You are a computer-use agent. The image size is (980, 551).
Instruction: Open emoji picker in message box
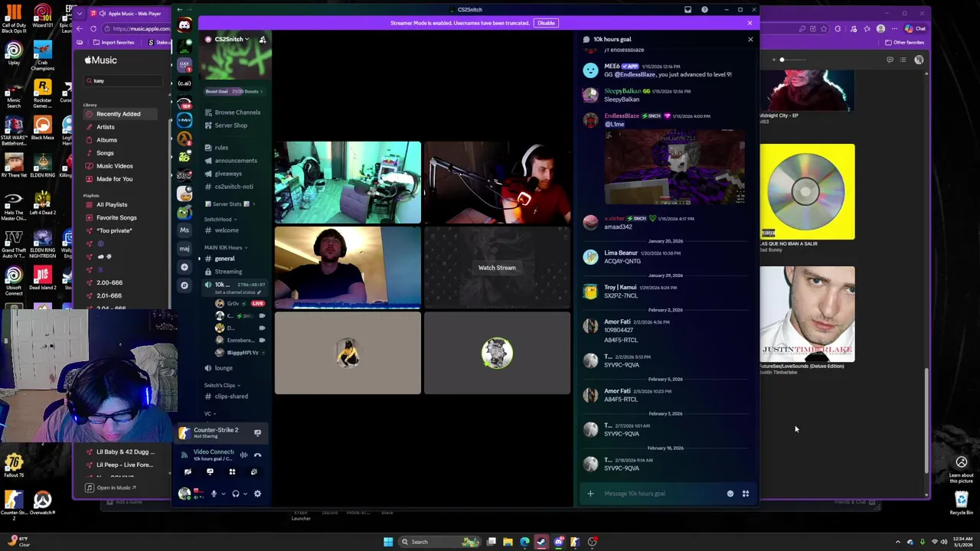730,494
